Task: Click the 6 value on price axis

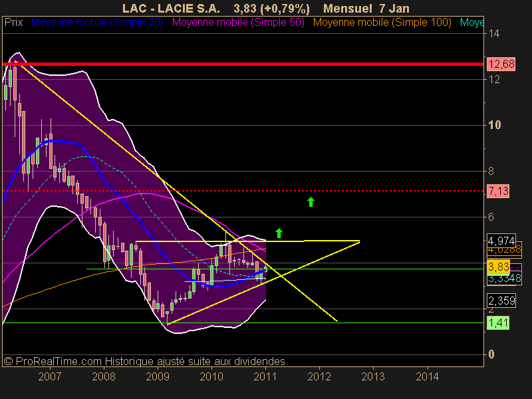Action: (x=491, y=217)
